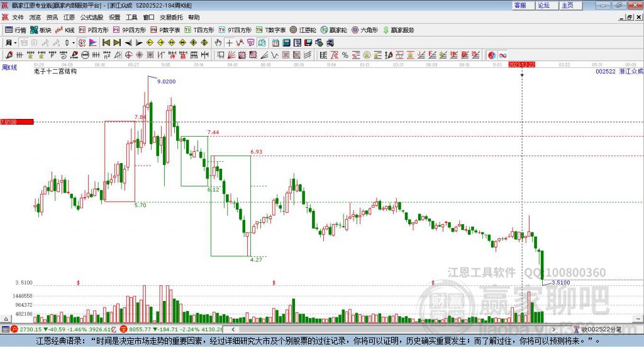Expand the volume panel up-arrow at bottom-left

pyautogui.click(x=6, y=319)
